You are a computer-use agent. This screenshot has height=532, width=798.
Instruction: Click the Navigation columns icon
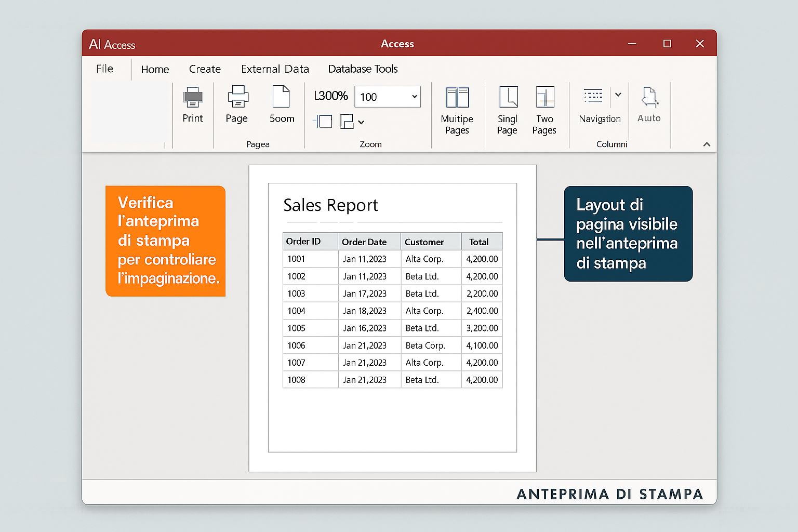[593, 96]
